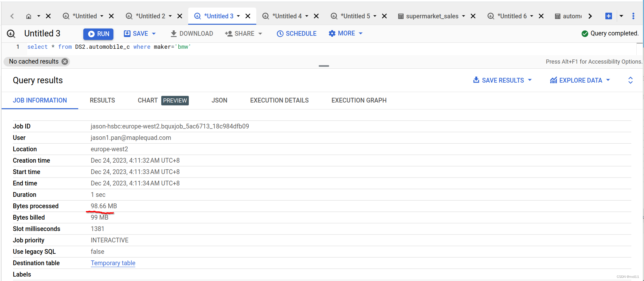This screenshot has height=281, width=644.
Task: Close the *Untitled 2 tab
Action: [180, 16]
